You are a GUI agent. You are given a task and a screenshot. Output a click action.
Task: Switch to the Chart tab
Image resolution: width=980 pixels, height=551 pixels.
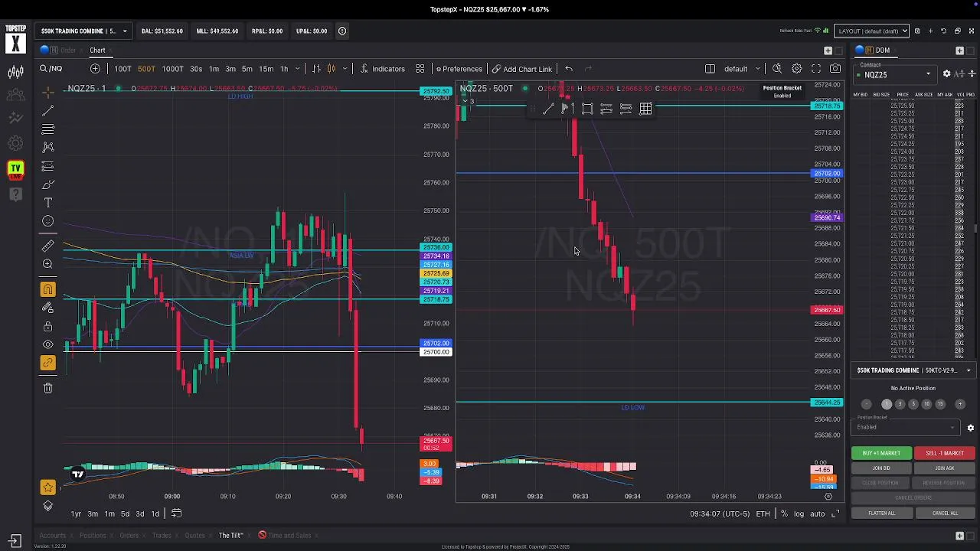coord(97,51)
